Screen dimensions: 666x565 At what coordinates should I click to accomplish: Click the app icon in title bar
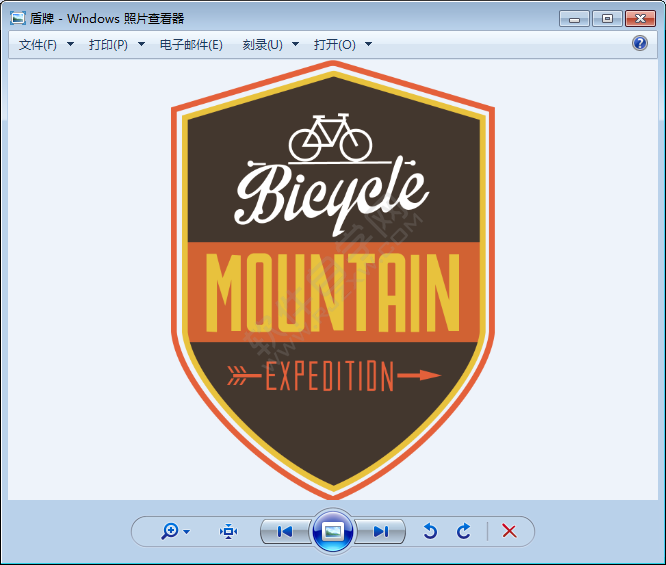(17, 18)
